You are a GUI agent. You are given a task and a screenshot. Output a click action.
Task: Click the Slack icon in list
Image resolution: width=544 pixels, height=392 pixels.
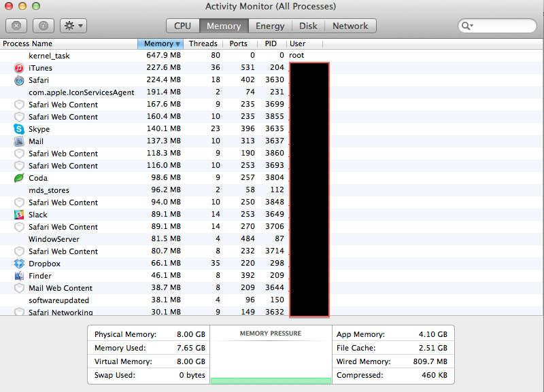tap(19, 215)
